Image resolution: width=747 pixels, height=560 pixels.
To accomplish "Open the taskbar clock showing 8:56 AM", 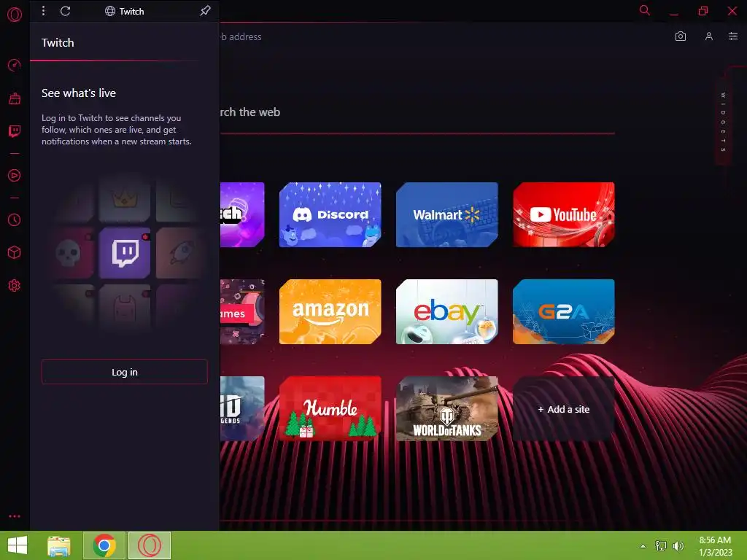I will (715, 546).
